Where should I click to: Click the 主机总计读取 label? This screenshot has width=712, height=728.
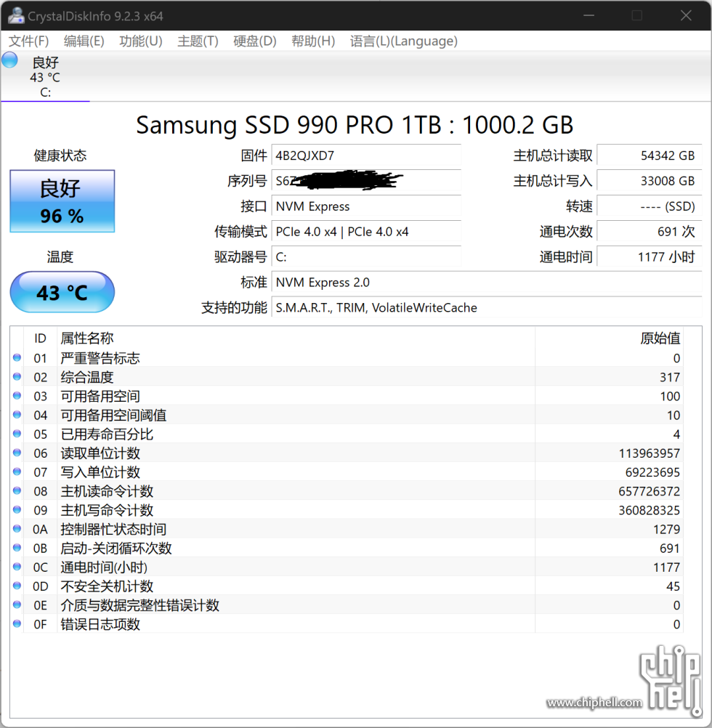pos(552,155)
